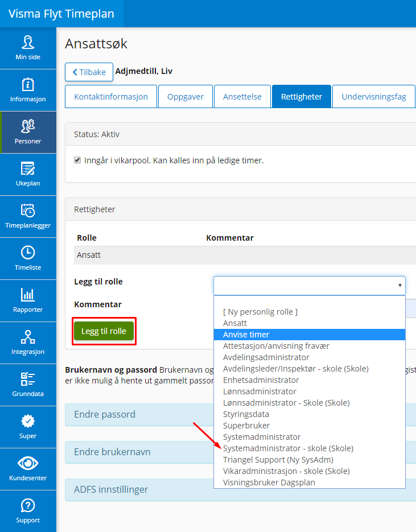Switch to the Oppgaver tab
Screen dimensions: 416x532
pos(186,97)
